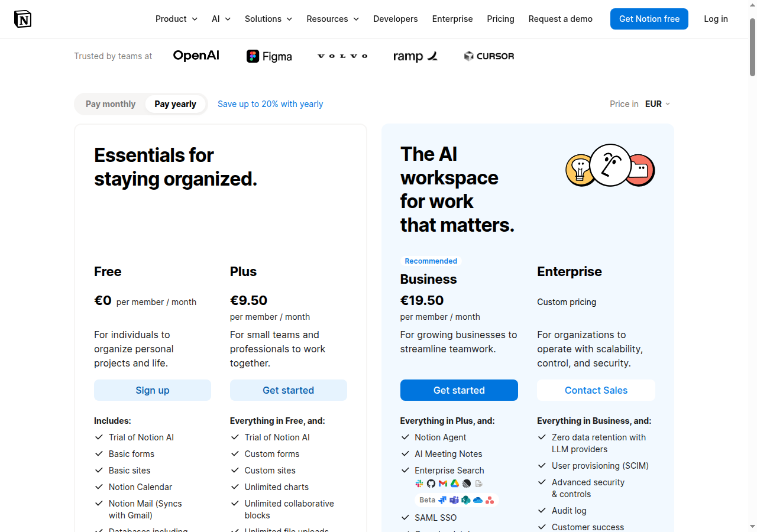Click the Custom forms feature
Screen dimensions: 757x532
point(272,454)
